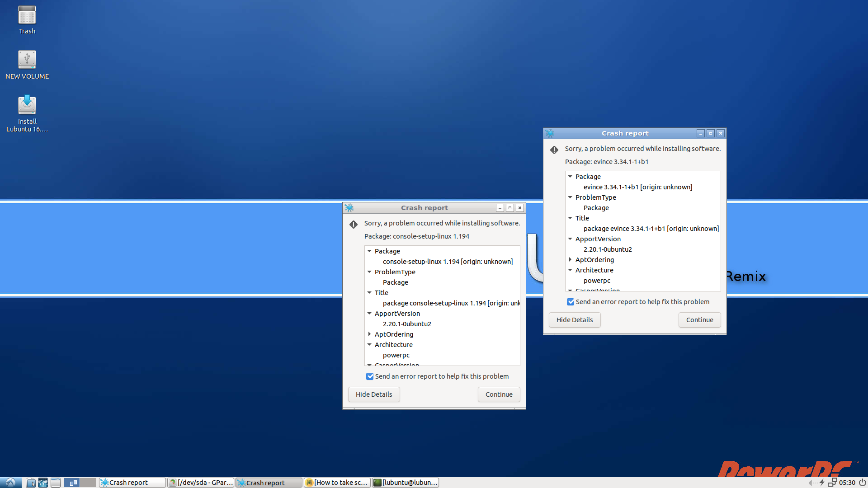Minimize the evince Crash report window

(x=701, y=133)
